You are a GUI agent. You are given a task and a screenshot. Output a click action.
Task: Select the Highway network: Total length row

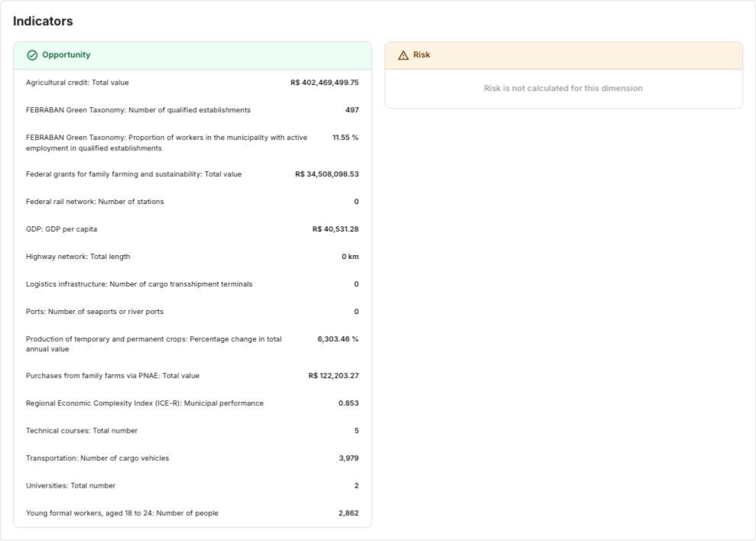pos(191,256)
